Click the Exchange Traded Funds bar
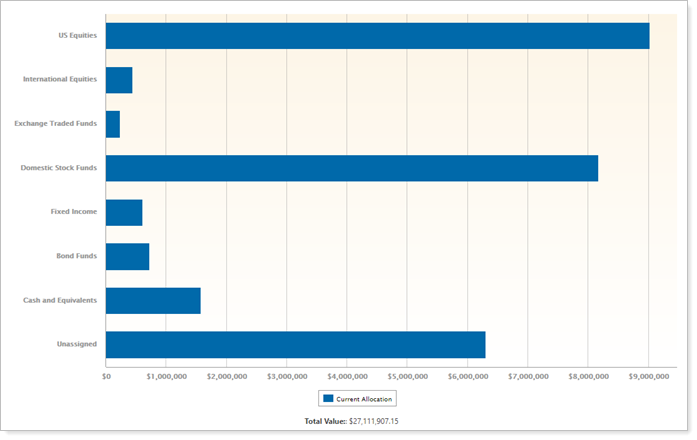 [113, 124]
